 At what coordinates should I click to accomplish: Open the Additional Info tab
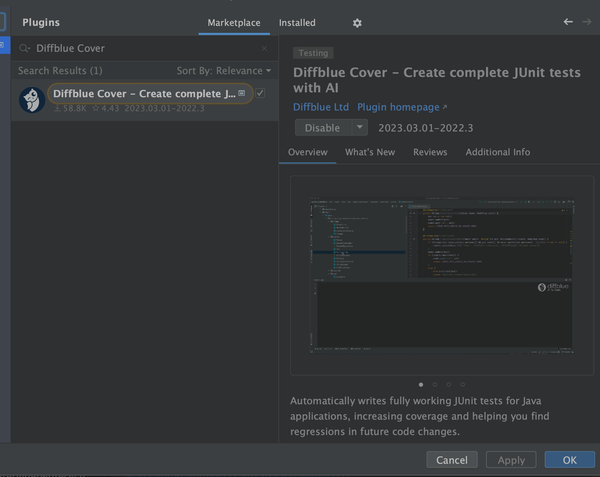pos(498,152)
